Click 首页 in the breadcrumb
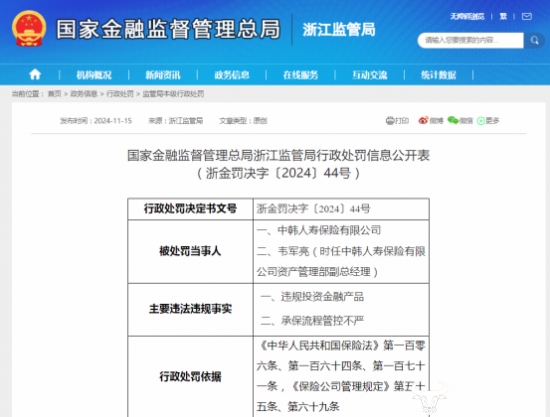550x417 pixels. (x=54, y=94)
